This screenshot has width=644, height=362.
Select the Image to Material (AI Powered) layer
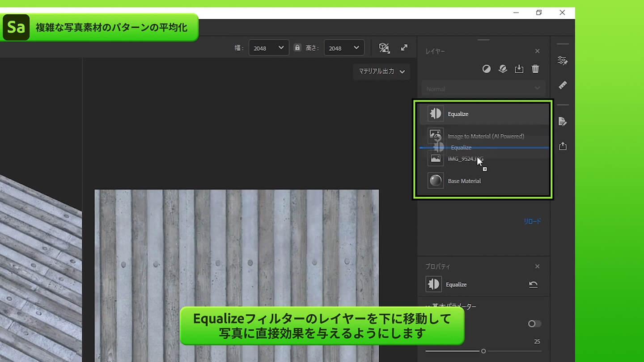point(483,136)
